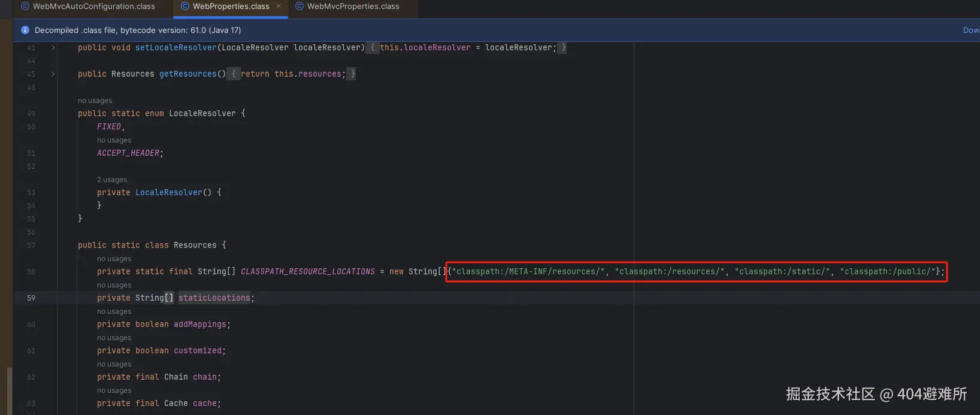Click line number 49 in the gutter
Image resolution: width=980 pixels, height=415 pixels.
[31, 113]
